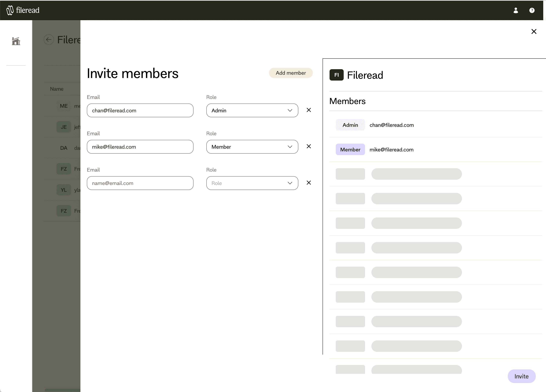Image resolution: width=546 pixels, height=392 pixels.
Task: Click the Admin badge in preview
Action: click(350, 125)
